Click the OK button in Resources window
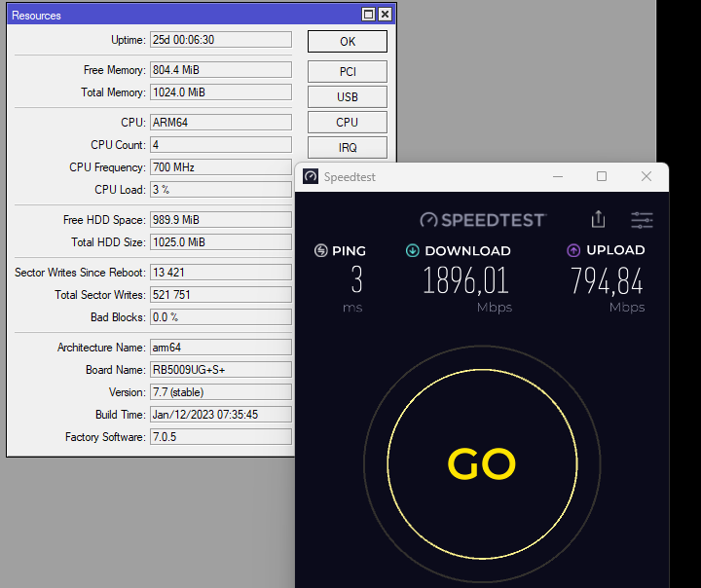This screenshot has width=701, height=588. pyautogui.click(x=348, y=42)
